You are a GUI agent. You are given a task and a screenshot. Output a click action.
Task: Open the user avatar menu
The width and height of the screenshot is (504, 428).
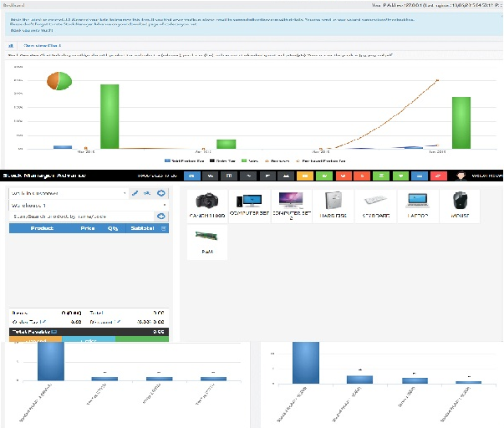(461, 176)
